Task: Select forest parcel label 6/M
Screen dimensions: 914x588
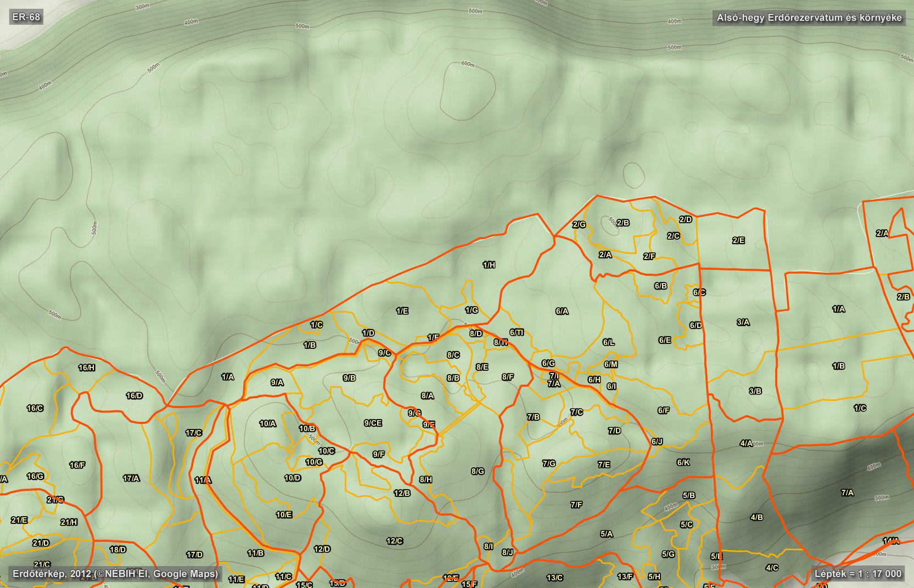Action: (x=611, y=364)
